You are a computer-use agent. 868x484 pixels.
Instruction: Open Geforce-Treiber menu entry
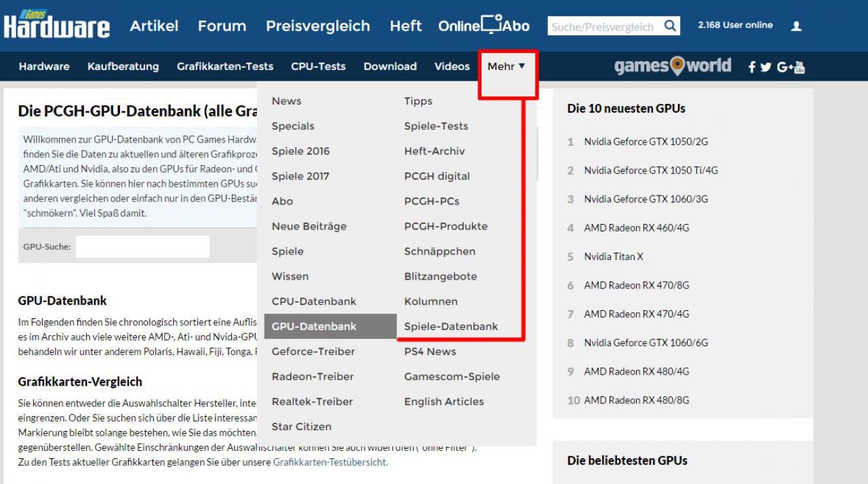coord(313,352)
